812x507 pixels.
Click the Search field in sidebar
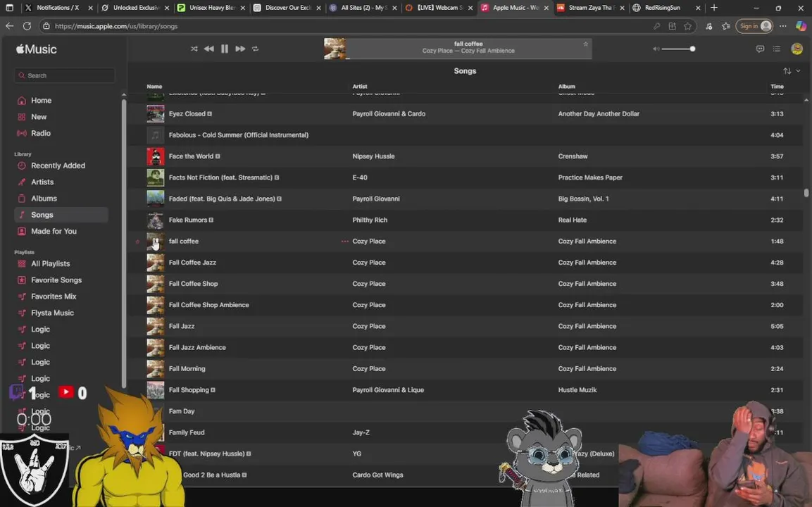click(x=64, y=75)
